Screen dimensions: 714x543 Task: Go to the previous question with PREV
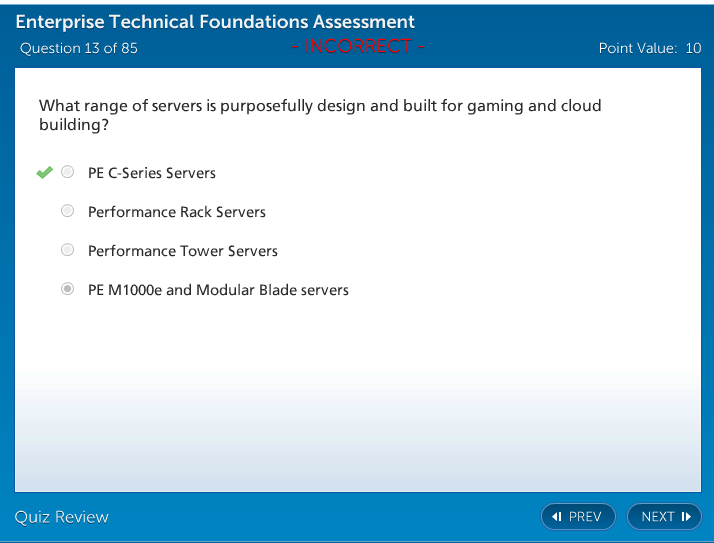pyautogui.click(x=578, y=517)
